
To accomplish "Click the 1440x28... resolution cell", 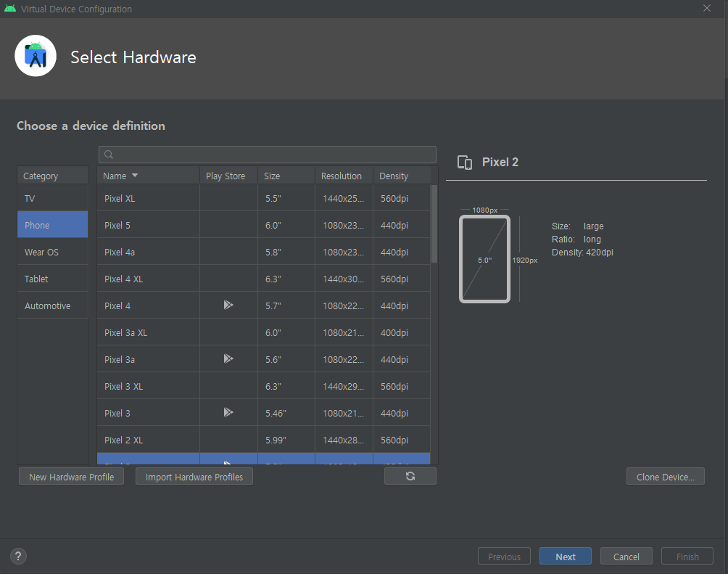I will [343, 440].
